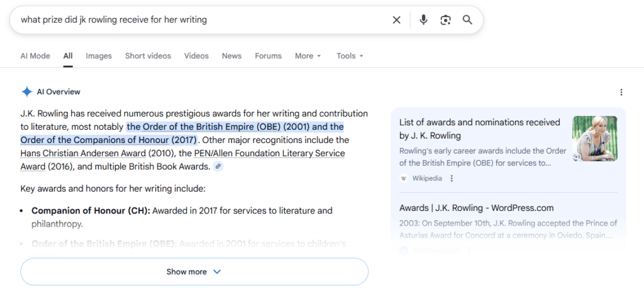
Task: Expand AI Overview with Show more
Action: 194,271
